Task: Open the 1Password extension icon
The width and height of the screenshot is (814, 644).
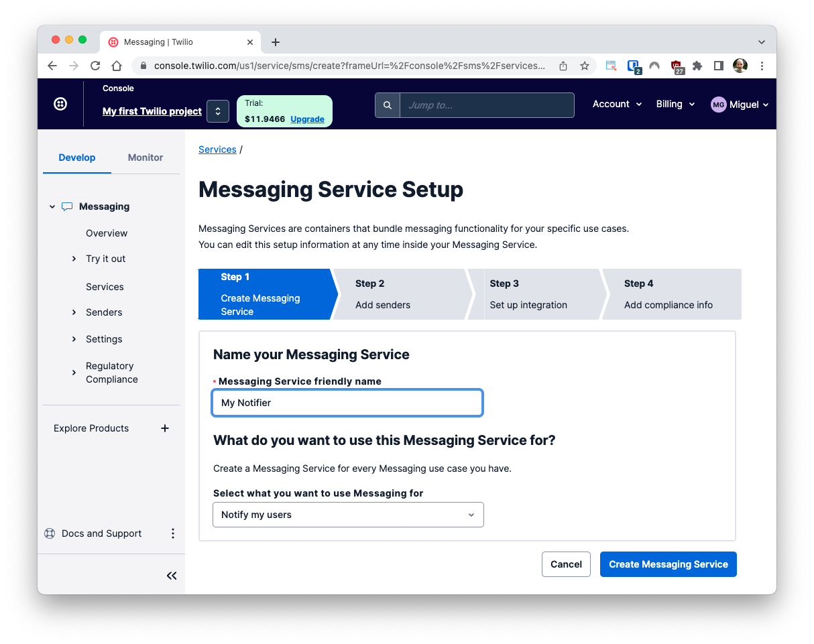Action: tap(633, 66)
